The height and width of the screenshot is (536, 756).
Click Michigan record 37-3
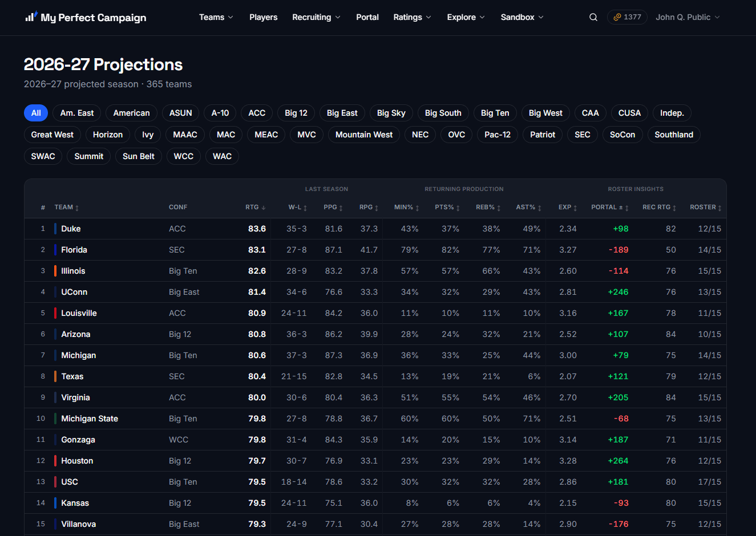click(297, 355)
